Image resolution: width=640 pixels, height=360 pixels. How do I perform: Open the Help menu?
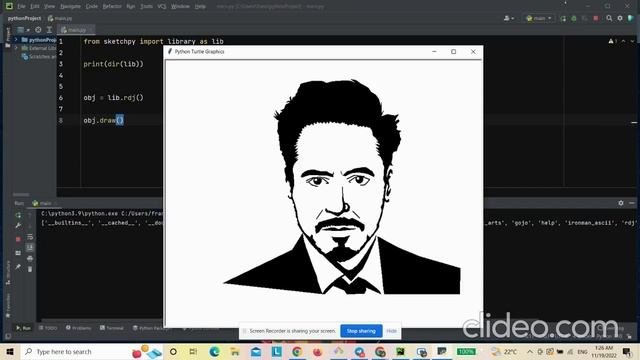(200, 6)
